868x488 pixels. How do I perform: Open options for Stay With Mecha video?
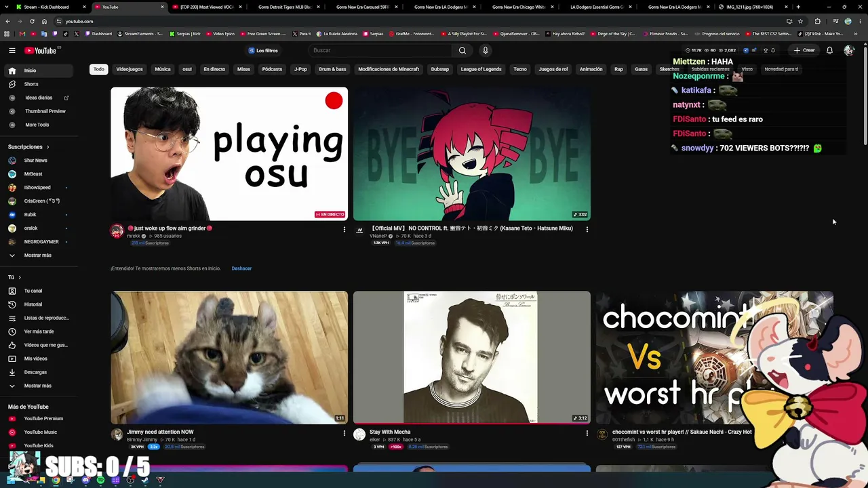(587, 432)
